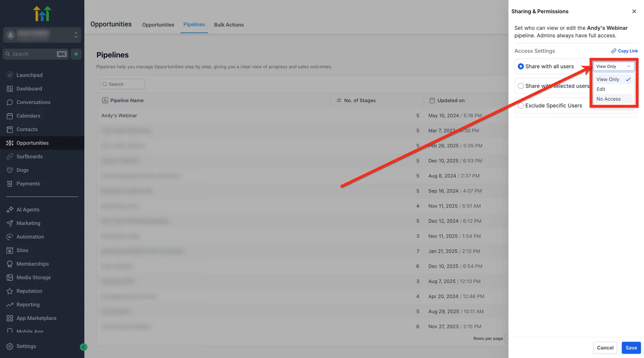The image size is (644, 358).
Task: Click the green lightning bolt quick-action icon
Action: (x=76, y=54)
